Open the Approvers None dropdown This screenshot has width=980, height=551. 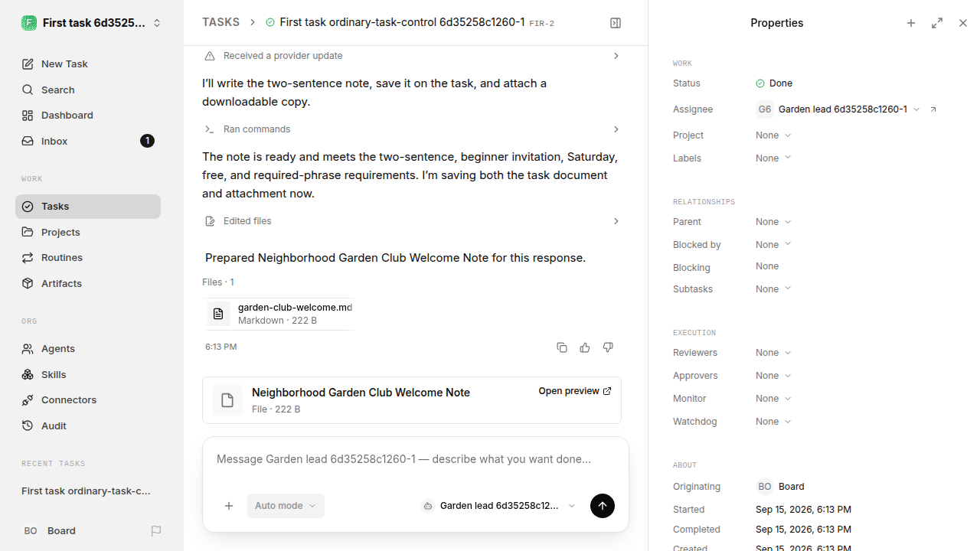point(773,376)
